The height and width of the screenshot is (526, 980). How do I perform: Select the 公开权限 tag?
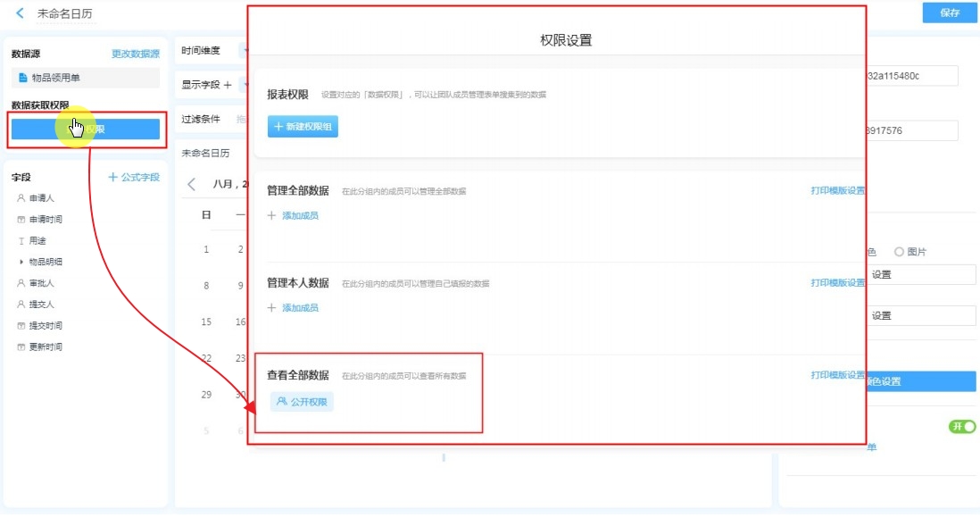[x=302, y=402]
